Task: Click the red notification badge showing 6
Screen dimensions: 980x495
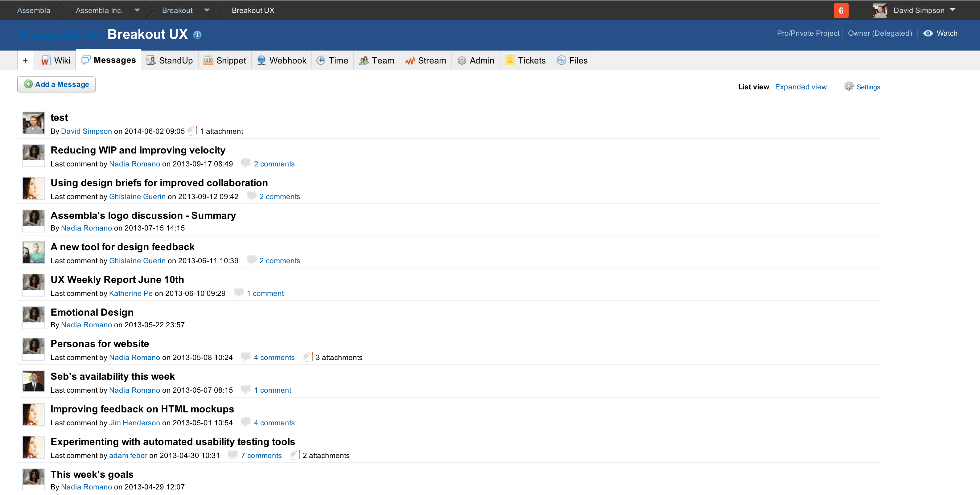Action: 841,10
